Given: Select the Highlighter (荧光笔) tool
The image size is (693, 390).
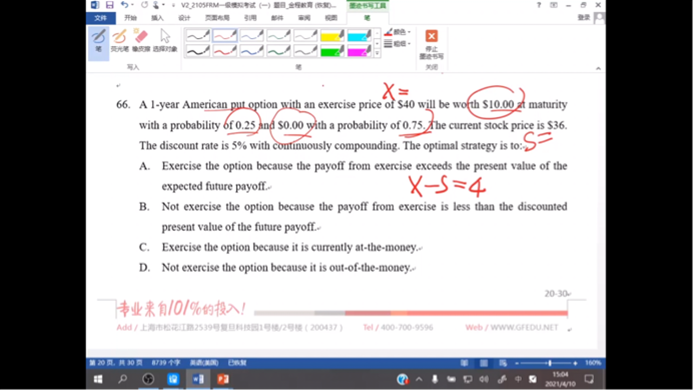Looking at the screenshot, I should tap(119, 41).
